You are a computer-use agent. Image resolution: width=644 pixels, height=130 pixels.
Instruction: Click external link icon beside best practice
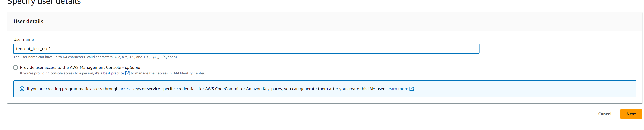point(127,73)
